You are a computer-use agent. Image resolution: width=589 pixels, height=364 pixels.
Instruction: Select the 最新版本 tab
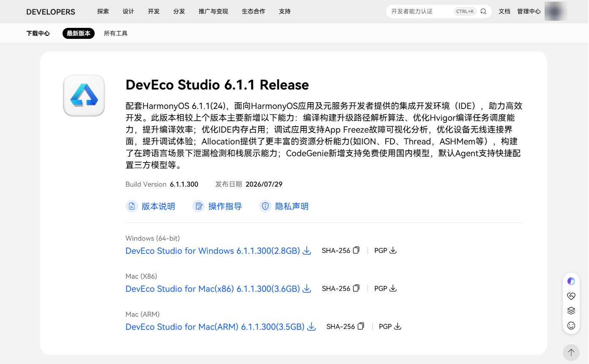point(79,33)
